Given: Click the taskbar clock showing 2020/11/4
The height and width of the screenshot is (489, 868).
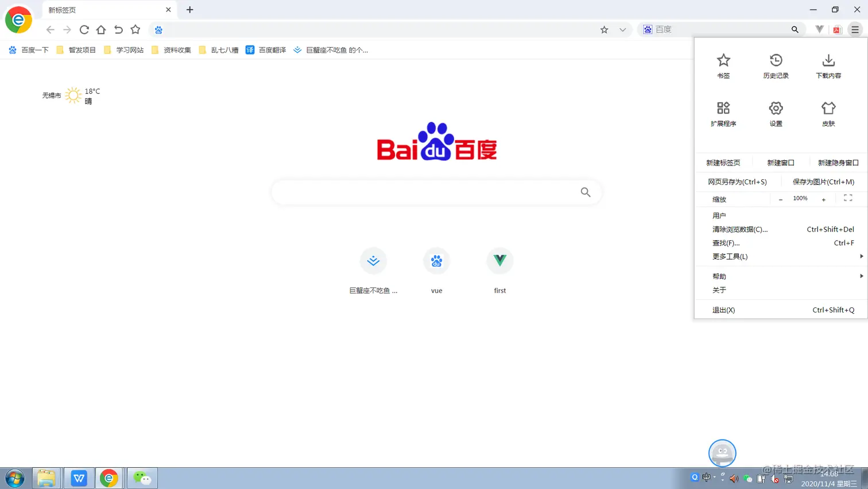Looking at the screenshot, I should point(829,479).
